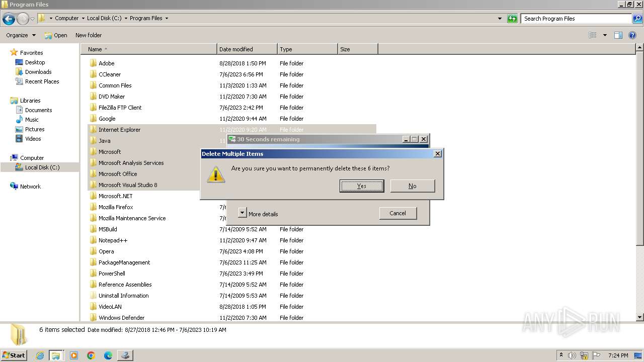Open the Music library

(x=32, y=120)
